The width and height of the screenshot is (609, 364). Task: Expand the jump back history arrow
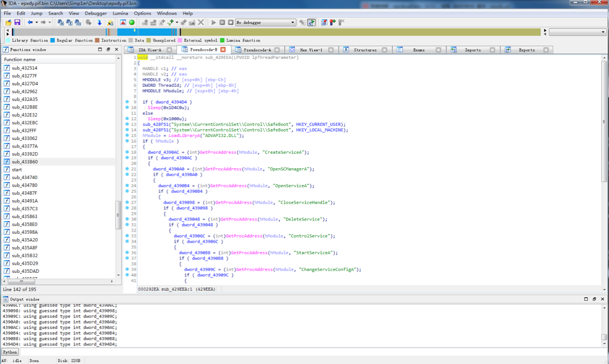37,22
